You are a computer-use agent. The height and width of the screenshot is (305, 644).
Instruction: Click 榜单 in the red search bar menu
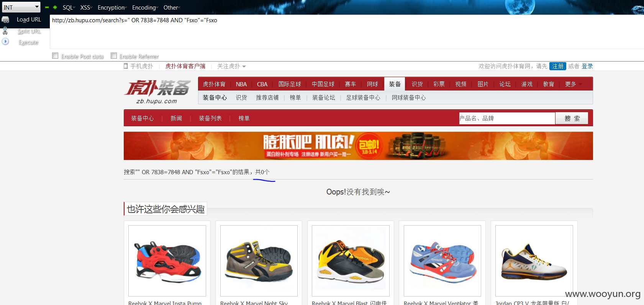pos(244,118)
